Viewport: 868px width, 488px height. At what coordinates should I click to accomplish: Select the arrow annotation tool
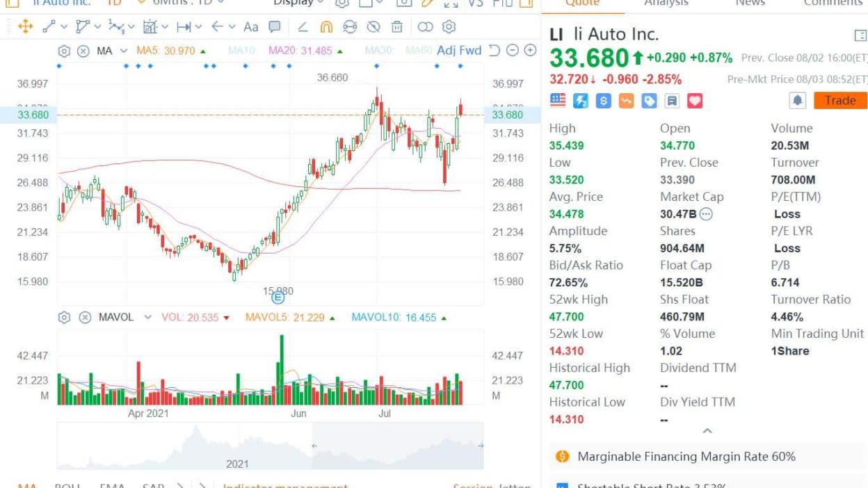point(217,27)
